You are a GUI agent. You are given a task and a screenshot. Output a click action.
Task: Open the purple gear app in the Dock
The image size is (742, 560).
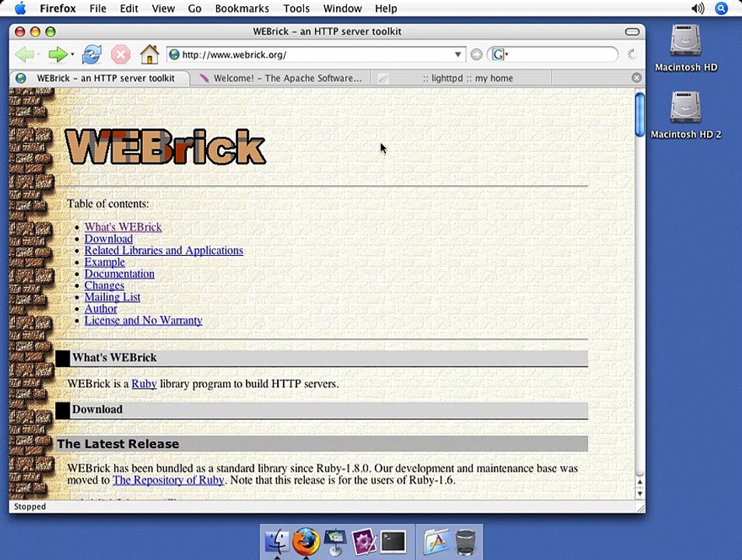[364, 541]
